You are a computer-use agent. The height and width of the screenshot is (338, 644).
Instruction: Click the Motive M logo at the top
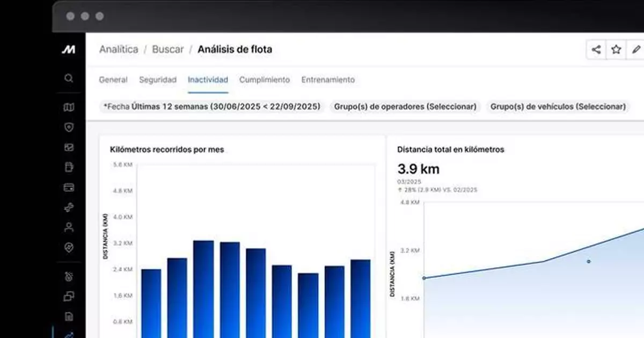(69, 49)
